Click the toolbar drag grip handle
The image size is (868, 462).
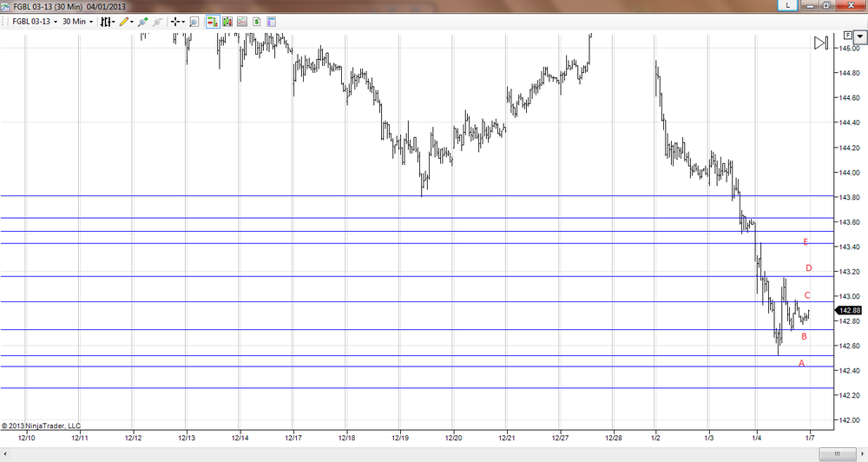(x=3, y=22)
